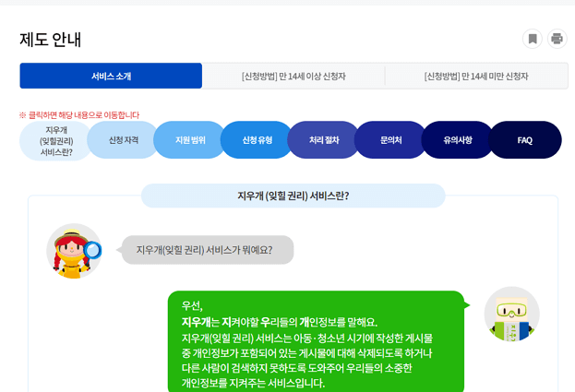This screenshot has height=392, width=575.
Task: Click the gray question bubble 서비스가 뭐예요?
Action: click(x=205, y=250)
